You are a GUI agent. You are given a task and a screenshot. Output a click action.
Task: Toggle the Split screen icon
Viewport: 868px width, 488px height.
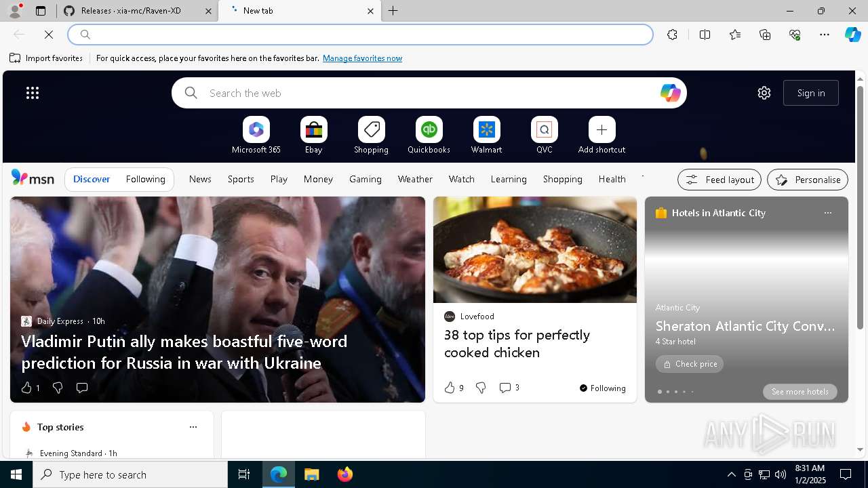705,35
